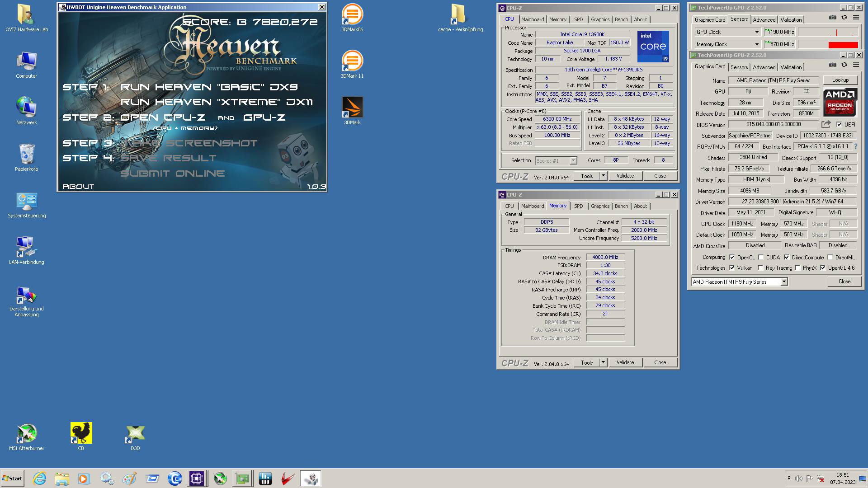868x488 pixels.
Task: Open the Netzwerk desktop icon
Action: tap(27, 111)
